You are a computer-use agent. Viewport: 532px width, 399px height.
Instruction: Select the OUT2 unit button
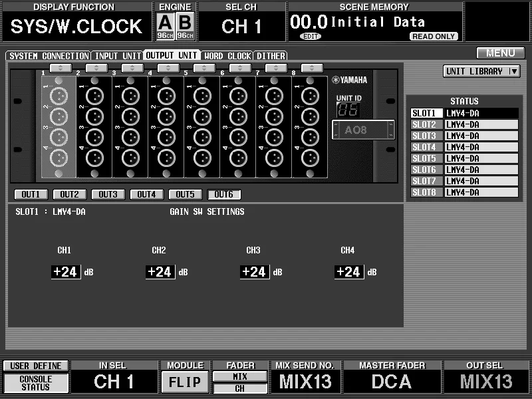(70, 194)
